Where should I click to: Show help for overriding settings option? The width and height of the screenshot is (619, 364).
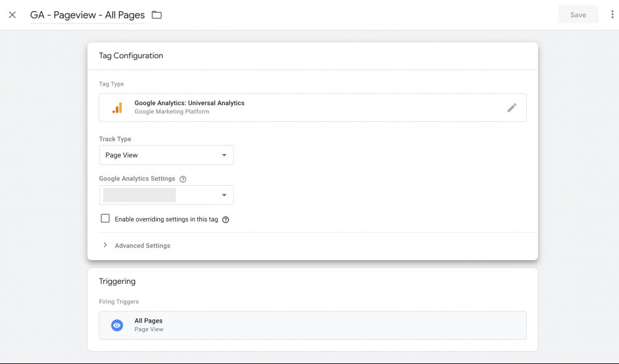pyautogui.click(x=225, y=220)
